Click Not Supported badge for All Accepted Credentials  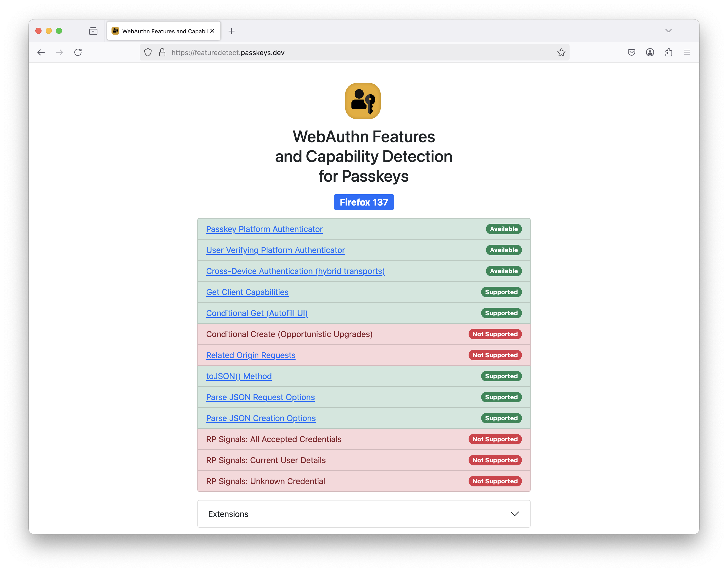495,439
